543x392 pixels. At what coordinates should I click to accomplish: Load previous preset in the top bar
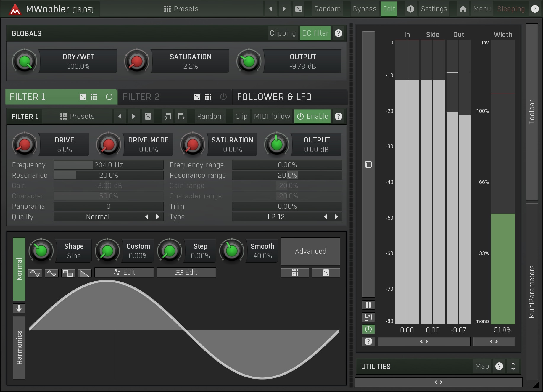270,9
